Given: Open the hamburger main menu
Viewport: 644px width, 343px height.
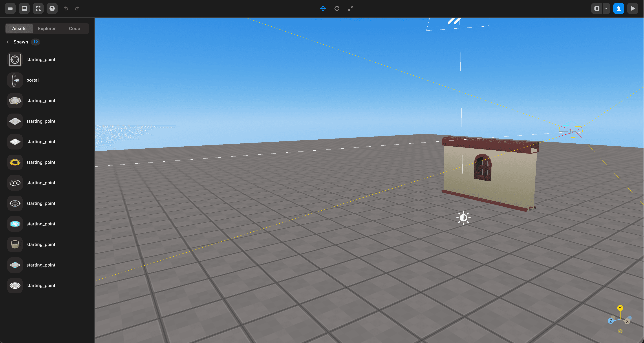Looking at the screenshot, I should click(10, 8).
